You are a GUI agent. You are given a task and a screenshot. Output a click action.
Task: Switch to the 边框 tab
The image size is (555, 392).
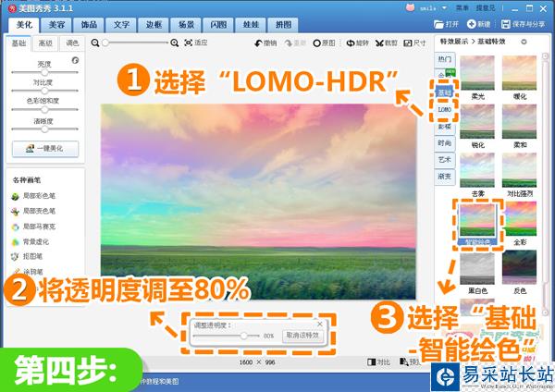click(x=154, y=25)
